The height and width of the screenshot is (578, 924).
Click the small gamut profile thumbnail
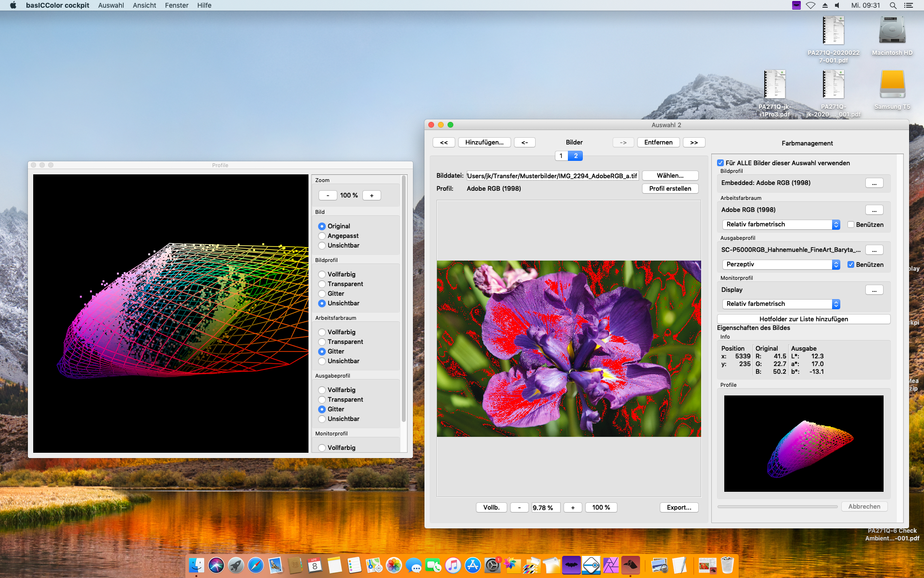pos(803,443)
